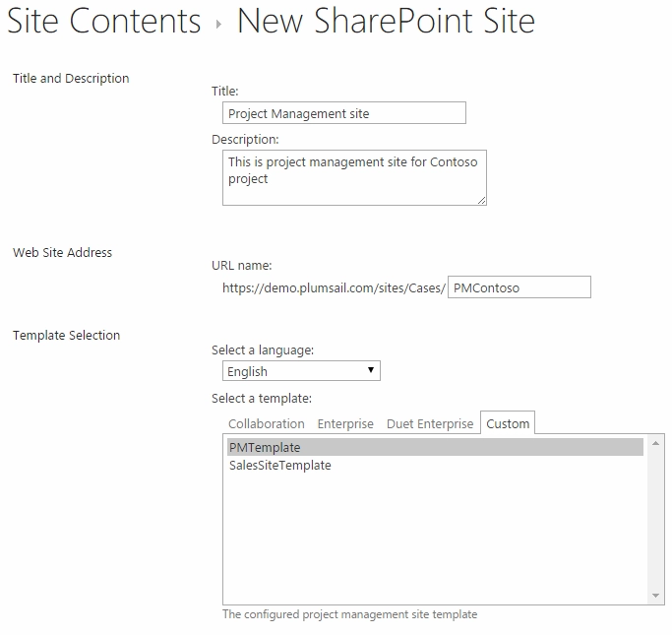This screenshot has width=672, height=635.
Task: Click the URL name input field
Action: coord(519,287)
